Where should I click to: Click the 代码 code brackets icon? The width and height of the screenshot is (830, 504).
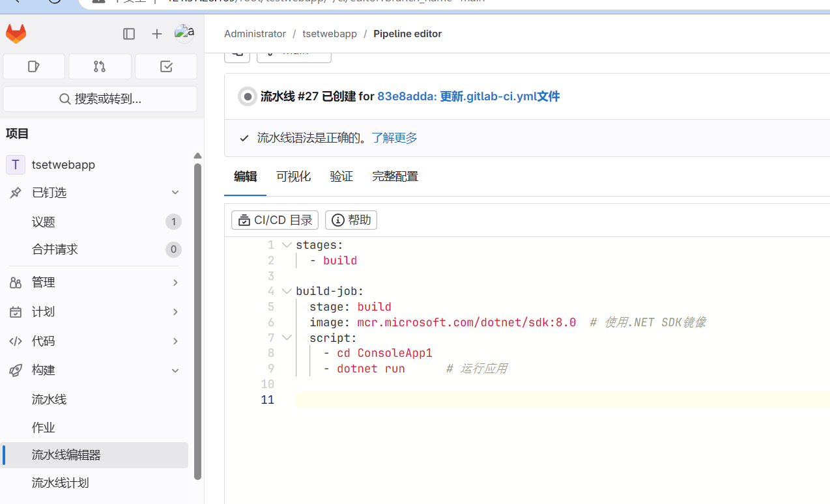[16, 341]
